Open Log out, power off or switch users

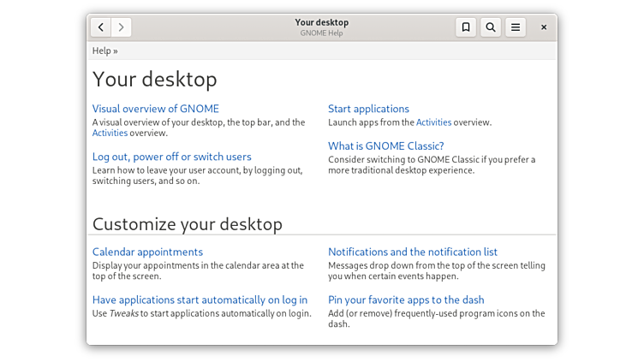(172, 157)
